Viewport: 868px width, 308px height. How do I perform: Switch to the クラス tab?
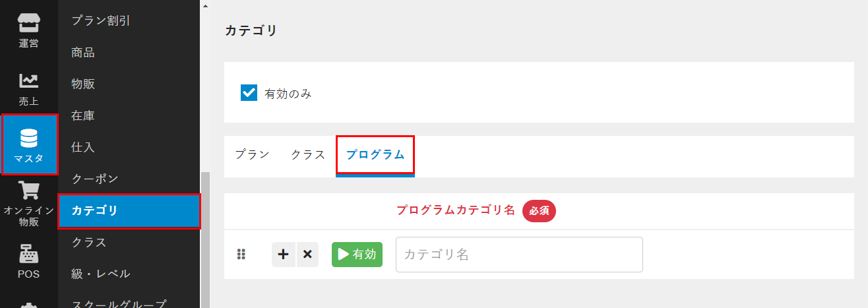coord(308,155)
